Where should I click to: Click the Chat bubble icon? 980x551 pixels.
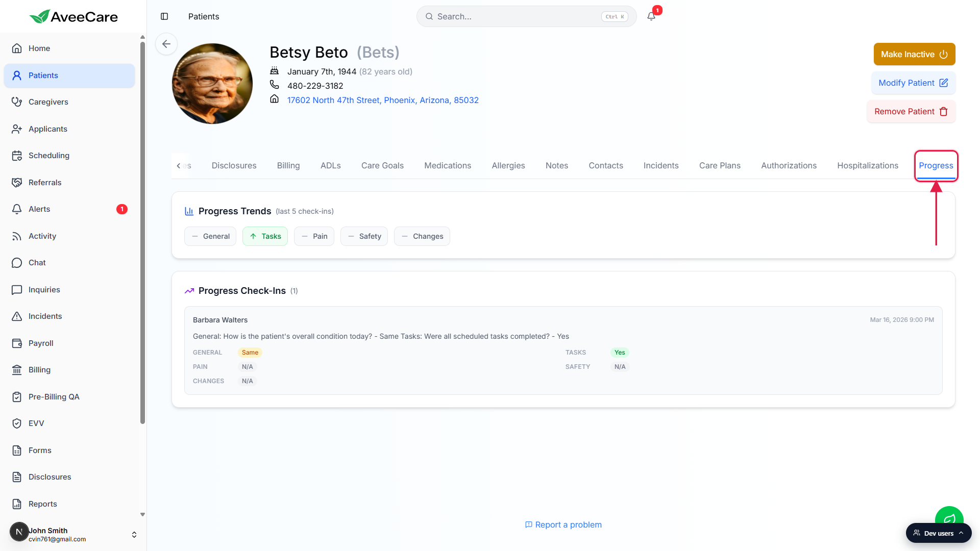[17, 263]
